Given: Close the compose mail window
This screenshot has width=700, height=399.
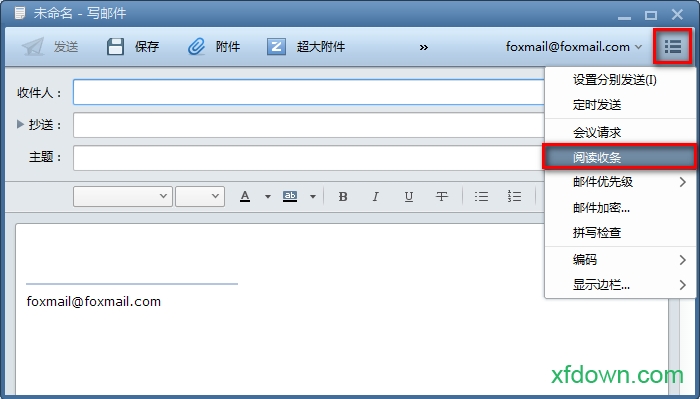Looking at the screenshot, I should pyautogui.click(x=677, y=15).
